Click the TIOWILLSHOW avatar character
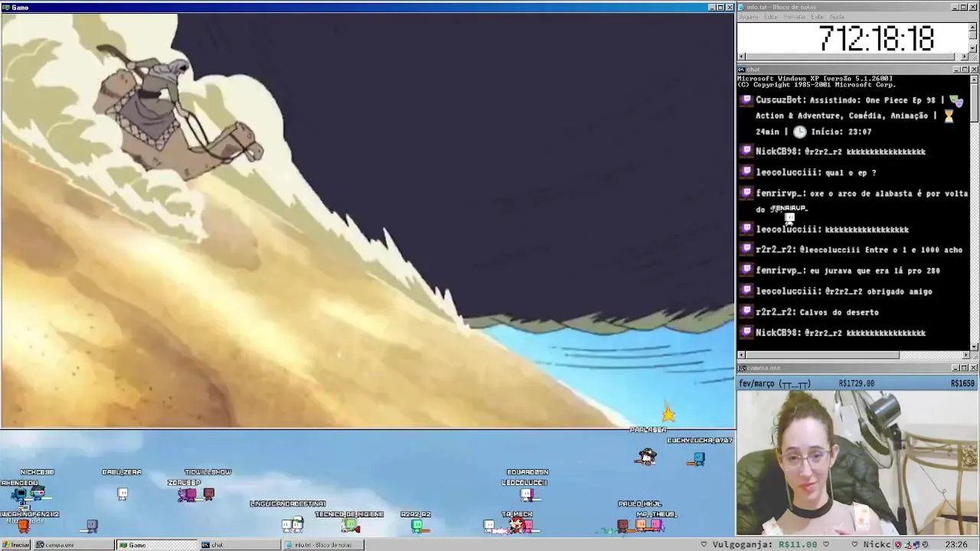This screenshot has width=980, height=551. (208, 494)
